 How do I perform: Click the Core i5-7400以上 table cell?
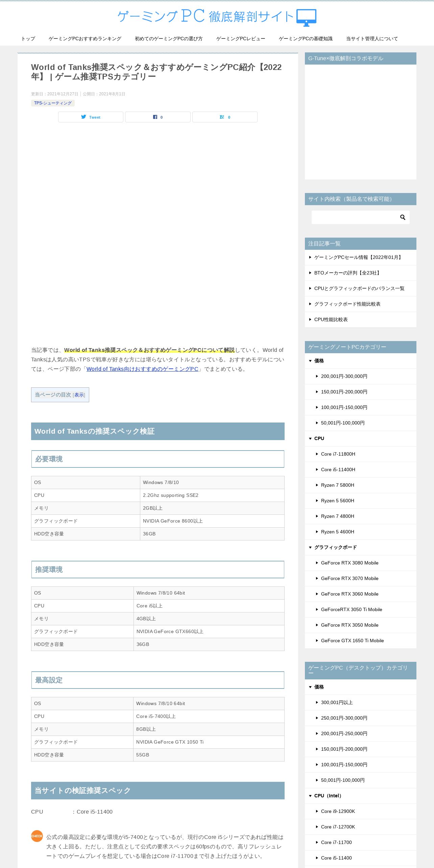(209, 717)
